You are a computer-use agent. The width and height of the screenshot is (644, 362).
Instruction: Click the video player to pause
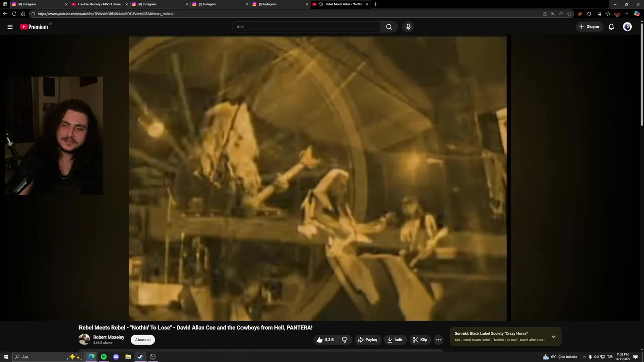(x=317, y=178)
